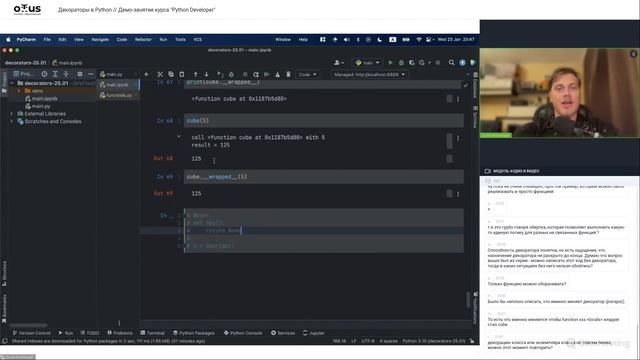Click into cube(5) cell input

click(x=324, y=121)
